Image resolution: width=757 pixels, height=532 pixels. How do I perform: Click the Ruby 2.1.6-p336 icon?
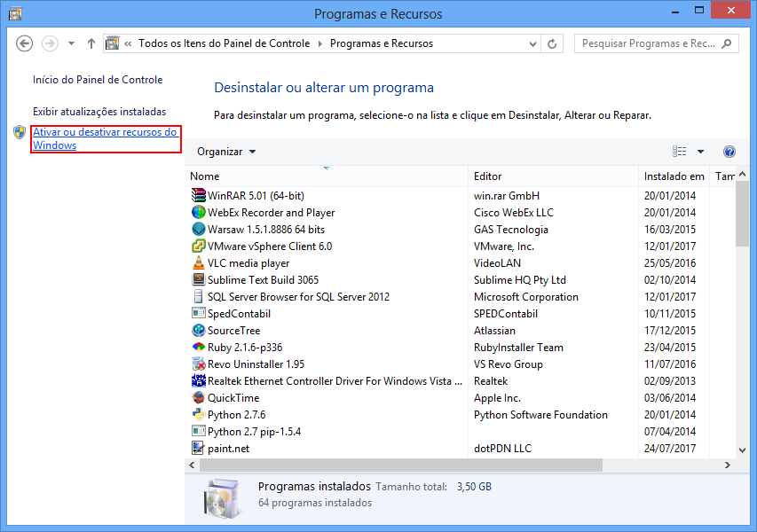(x=199, y=348)
